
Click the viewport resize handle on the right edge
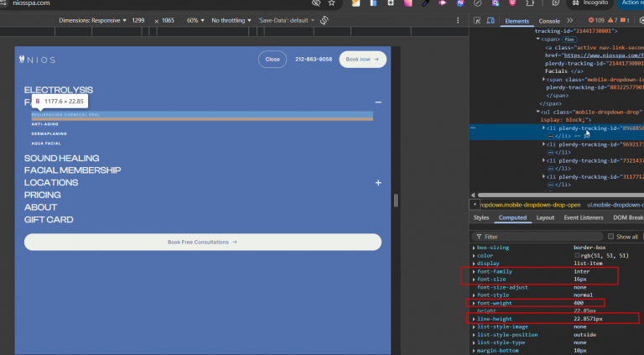click(396, 201)
